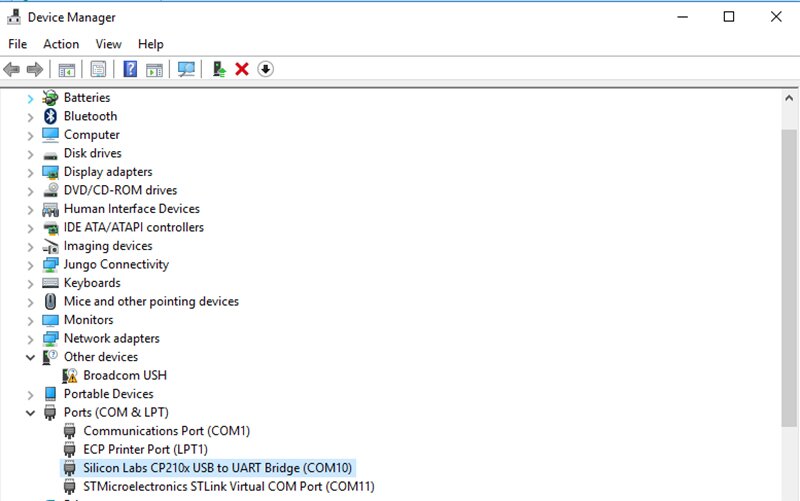Click the Human Interface Devices icon
This screenshot has width=800, height=501.
coord(50,209)
